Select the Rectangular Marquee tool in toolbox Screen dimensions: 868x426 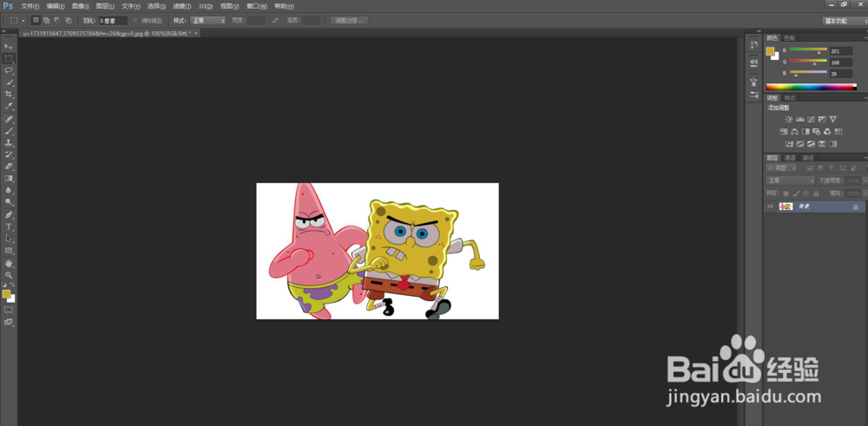(x=9, y=59)
